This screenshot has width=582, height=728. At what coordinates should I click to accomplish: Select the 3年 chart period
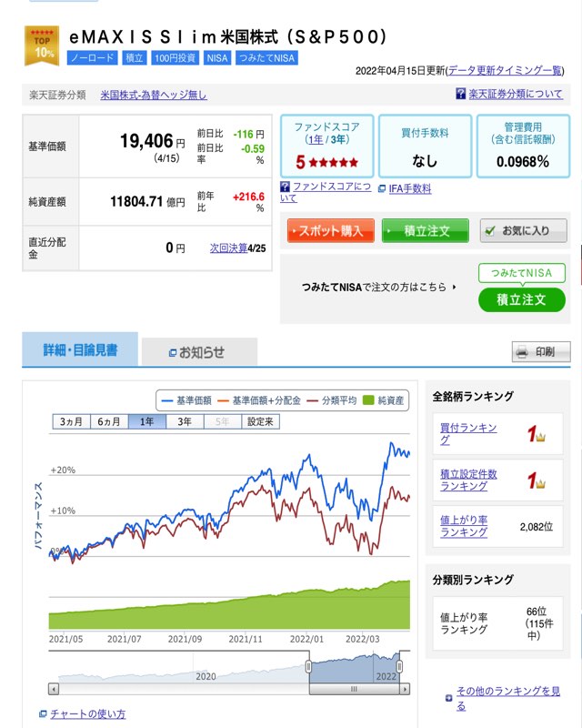(x=185, y=421)
